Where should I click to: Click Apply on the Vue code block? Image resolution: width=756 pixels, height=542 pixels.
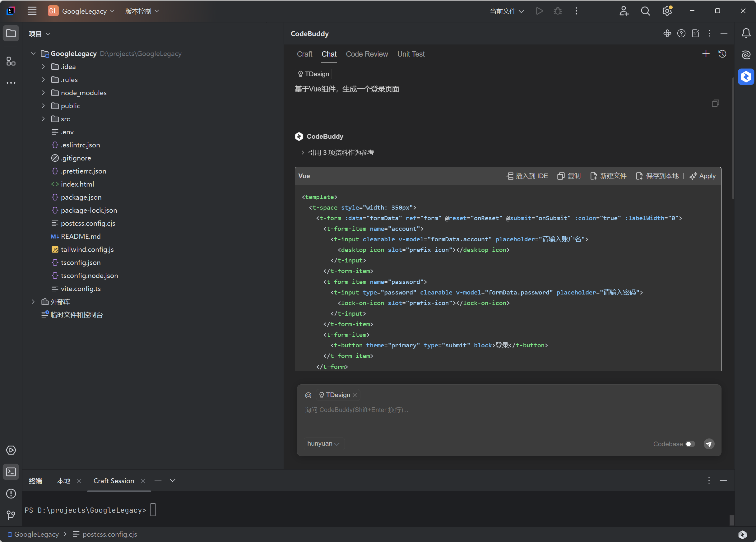click(x=702, y=176)
